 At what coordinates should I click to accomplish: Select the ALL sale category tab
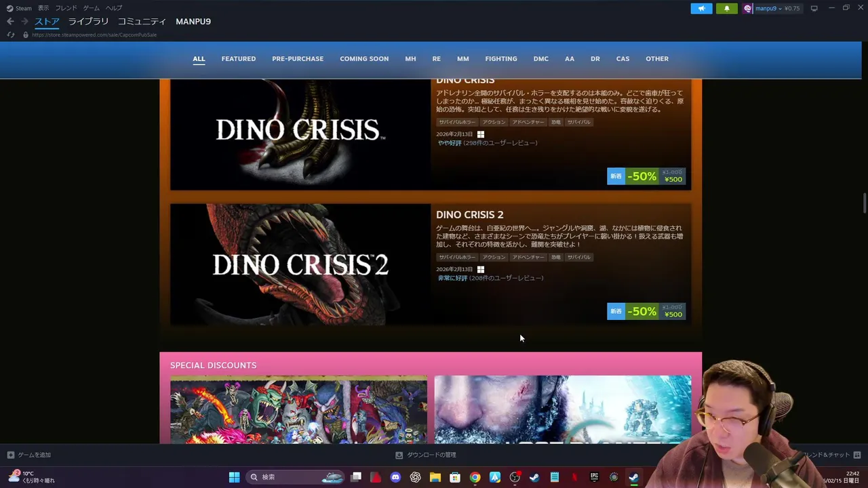tap(199, 59)
